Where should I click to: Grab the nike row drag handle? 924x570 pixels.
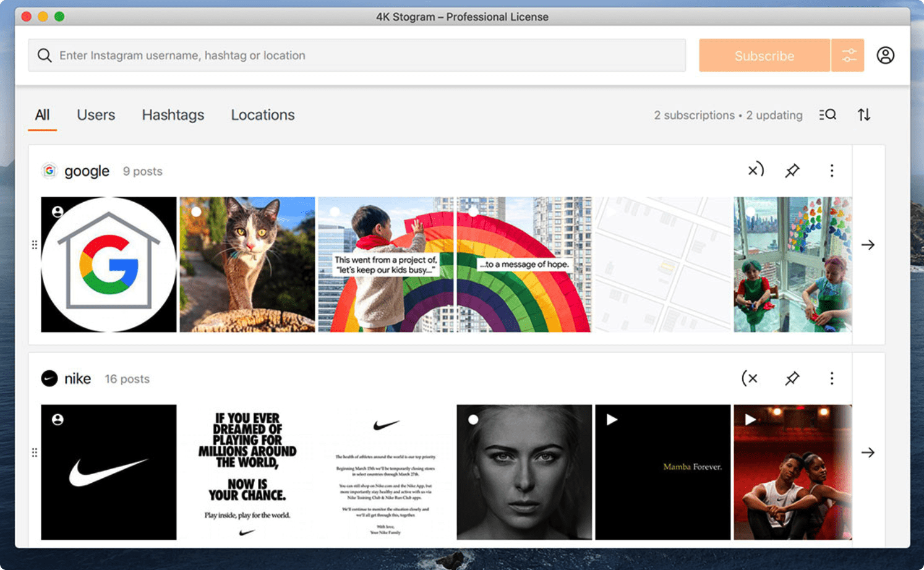(x=34, y=453)
